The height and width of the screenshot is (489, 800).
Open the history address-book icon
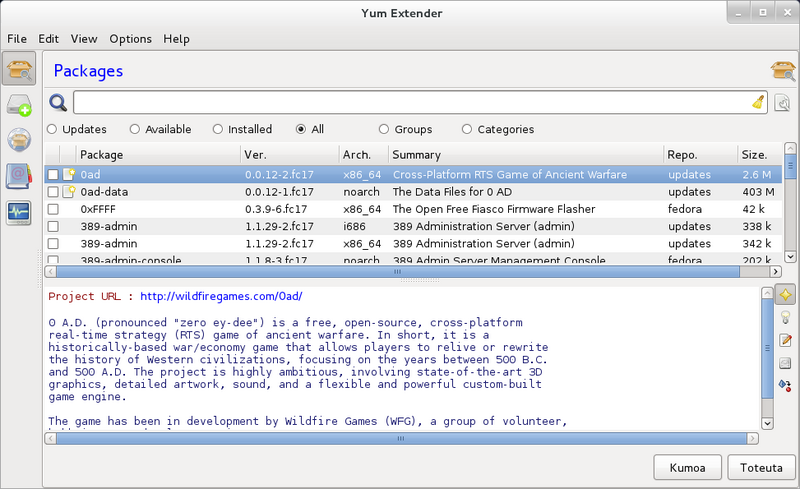(x=20, y=176)
